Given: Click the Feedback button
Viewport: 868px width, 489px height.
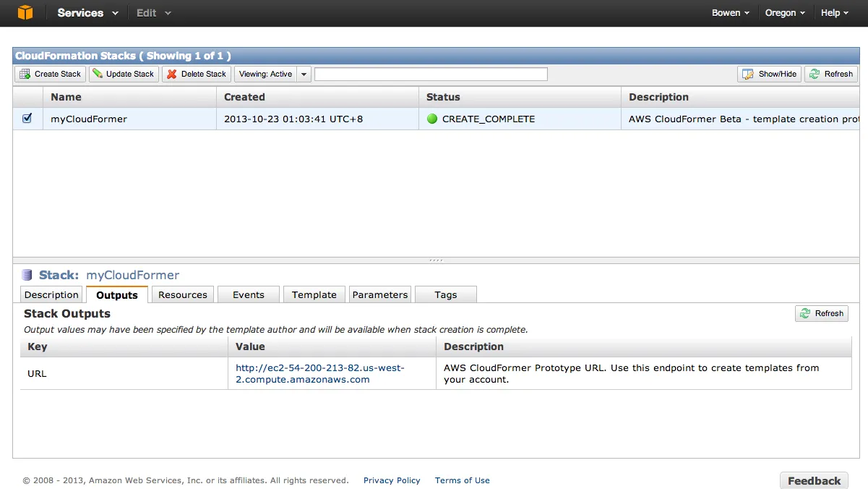Looking at the screenshot, I should 815,480.
